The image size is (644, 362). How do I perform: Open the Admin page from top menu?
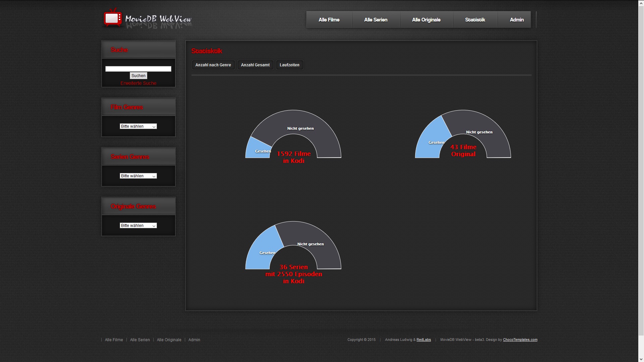pyautogui.click(x=517, y=20)
